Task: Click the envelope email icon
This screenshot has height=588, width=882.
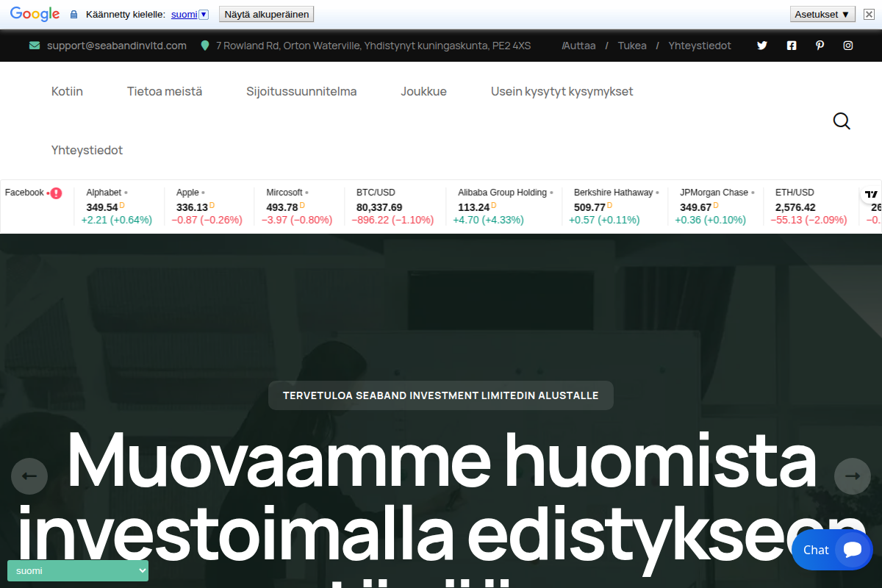Action: click(35, 46)
